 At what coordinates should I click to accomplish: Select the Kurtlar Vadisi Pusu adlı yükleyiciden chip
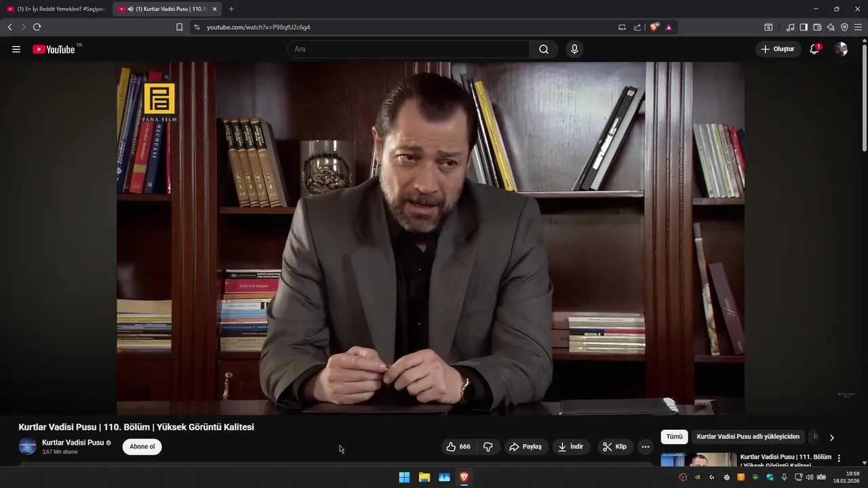tap(748, 437)
